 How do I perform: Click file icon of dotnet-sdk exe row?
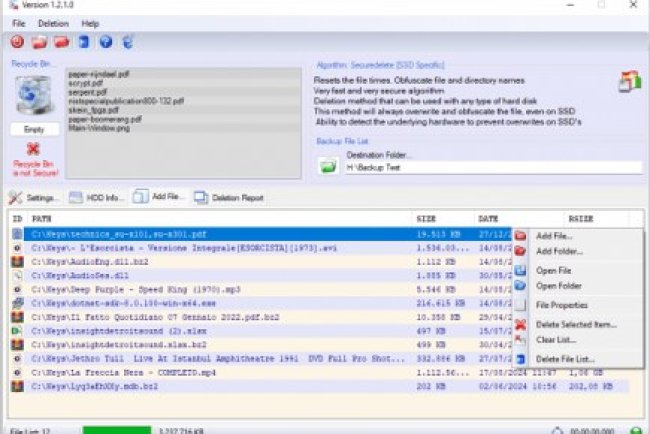coord(17,303)
